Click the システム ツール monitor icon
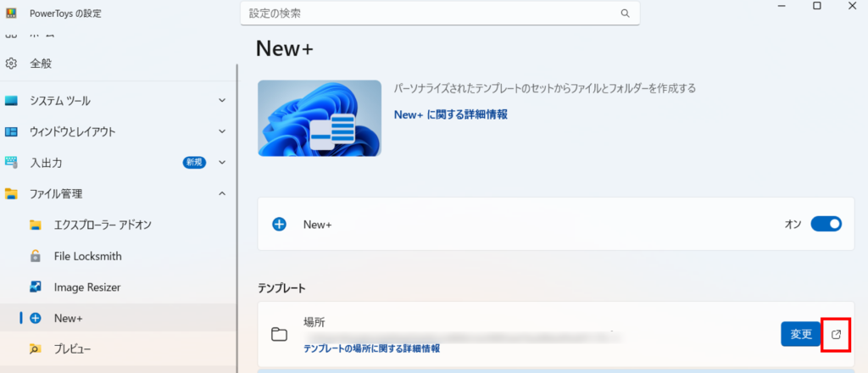 [x=11, y=101]
